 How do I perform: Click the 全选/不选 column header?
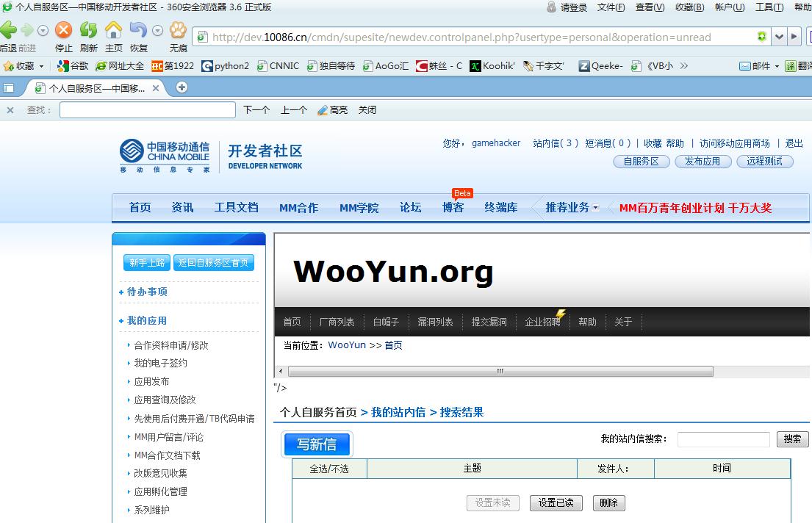pyautogui.click(x=329, y=469)
